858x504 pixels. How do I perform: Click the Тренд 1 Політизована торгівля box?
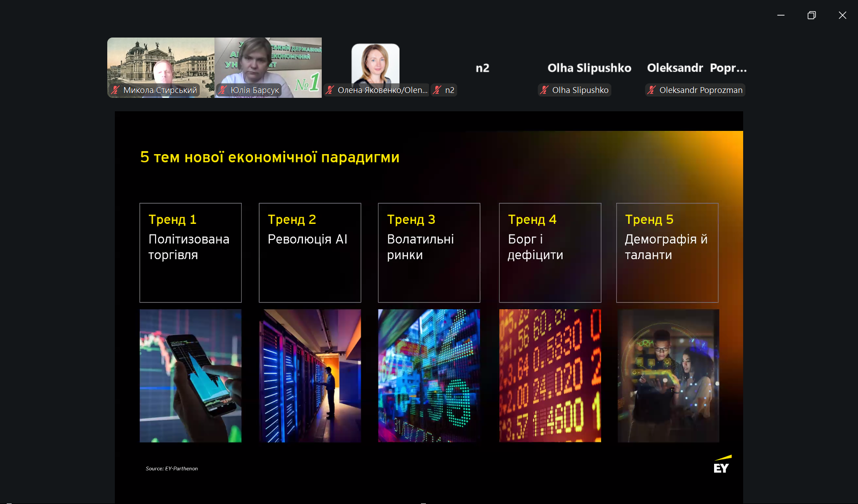[190, 252]
